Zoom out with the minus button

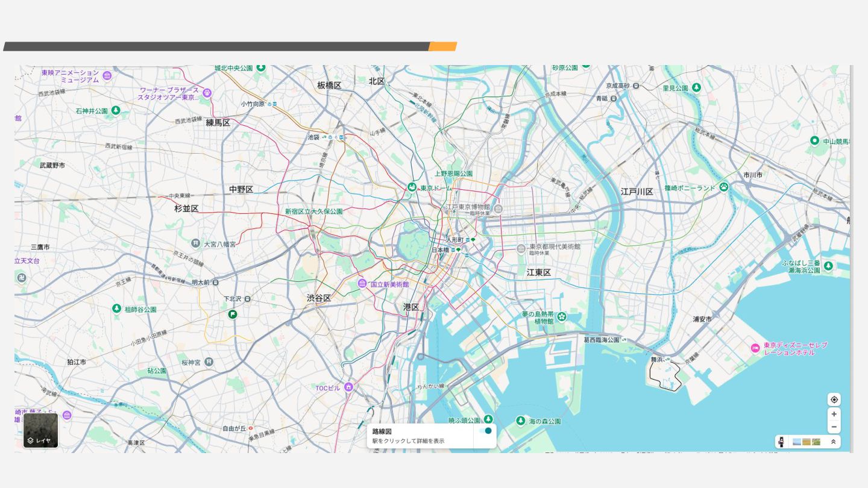click(834, 427)
